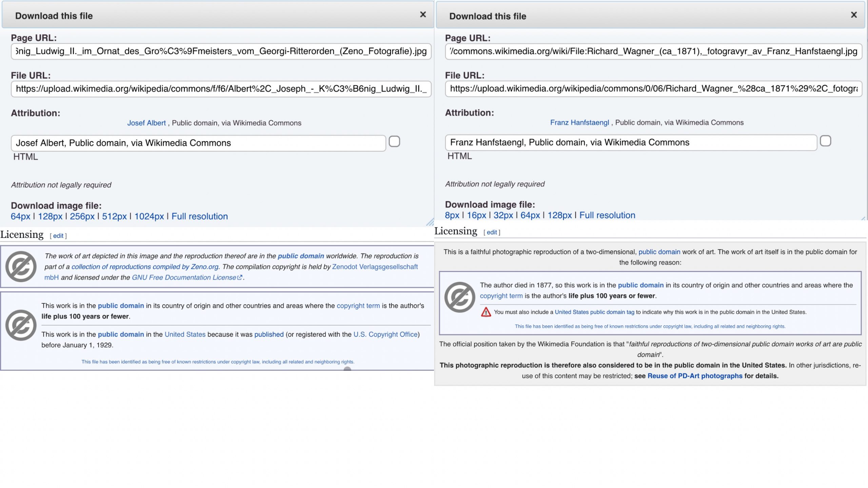The image size is (868, 488).
Task: Edit the left Licensing section
Action: tap(58, 236)
